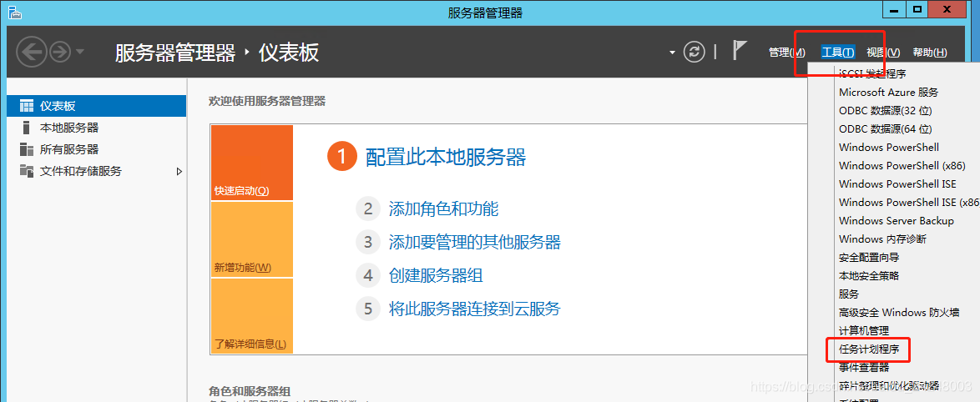The width and height of the screenshot is (980, 402).
Task: Choose Windows PowerShell menu item
Action: 889,148
